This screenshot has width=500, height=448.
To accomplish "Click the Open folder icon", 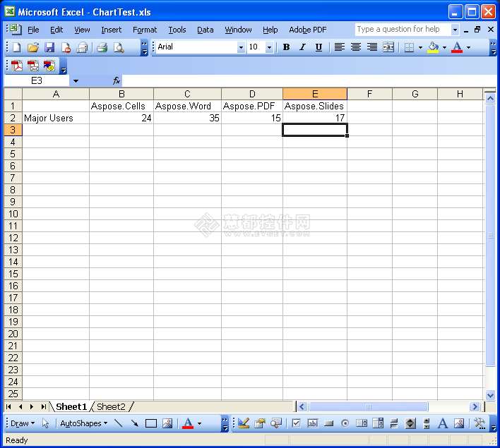I will 32,47.
